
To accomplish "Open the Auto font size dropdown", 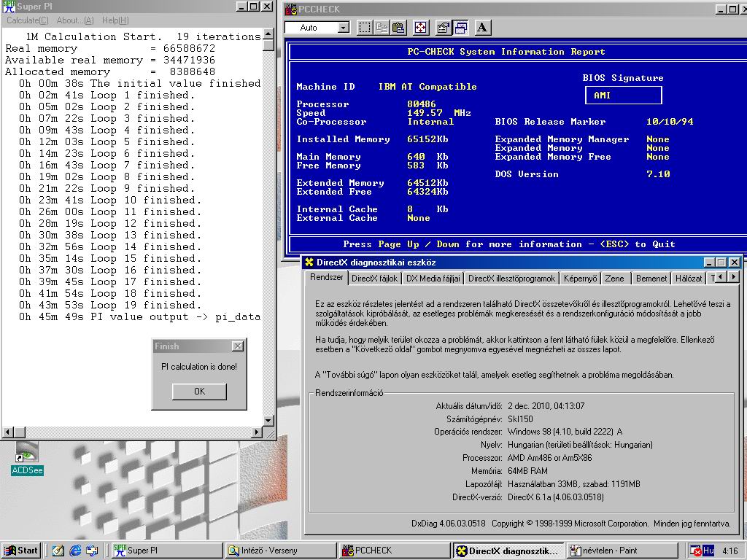I will click(344, 28).
